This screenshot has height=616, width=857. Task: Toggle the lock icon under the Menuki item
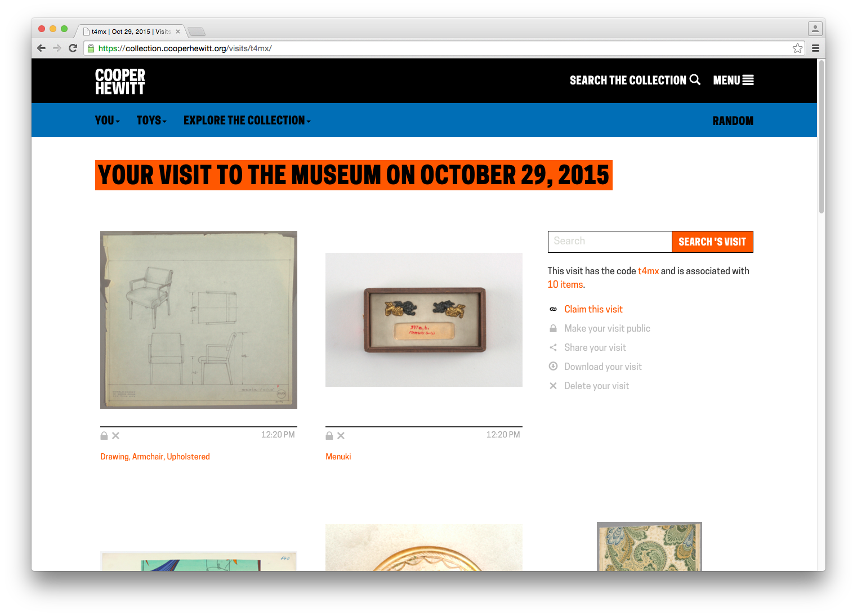[x=329, y=435]
